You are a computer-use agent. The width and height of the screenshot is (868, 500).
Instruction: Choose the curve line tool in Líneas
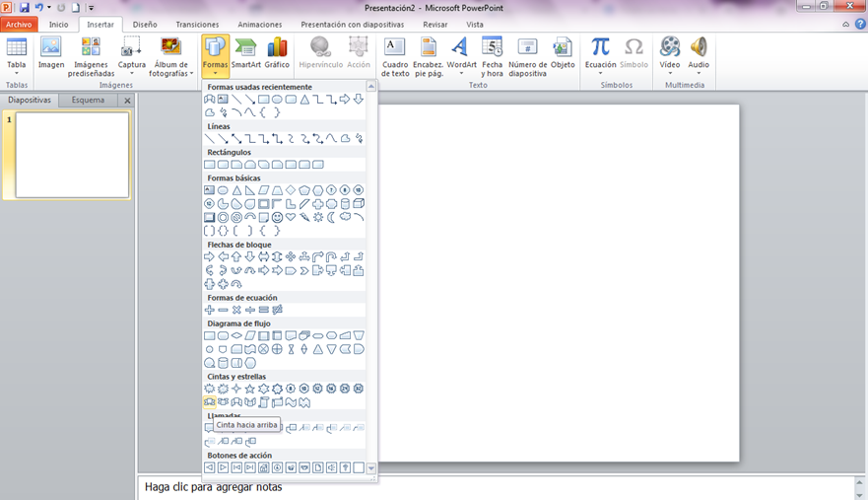coord(331,139)
